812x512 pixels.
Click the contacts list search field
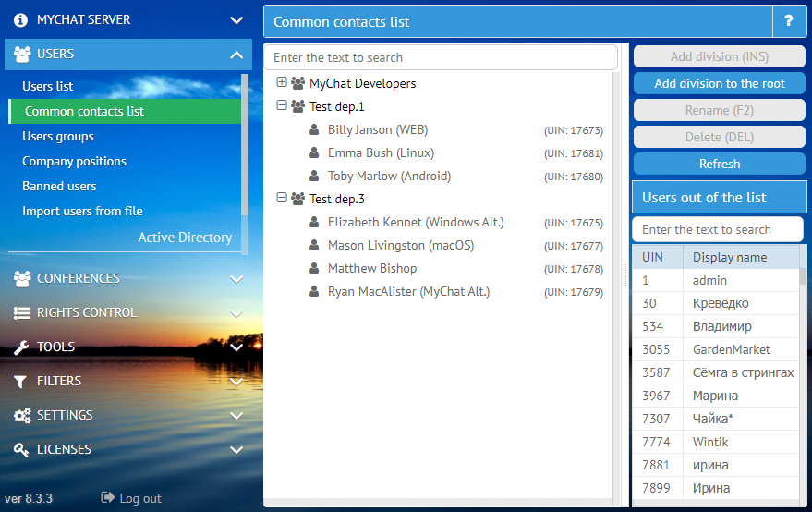[441, 57]
